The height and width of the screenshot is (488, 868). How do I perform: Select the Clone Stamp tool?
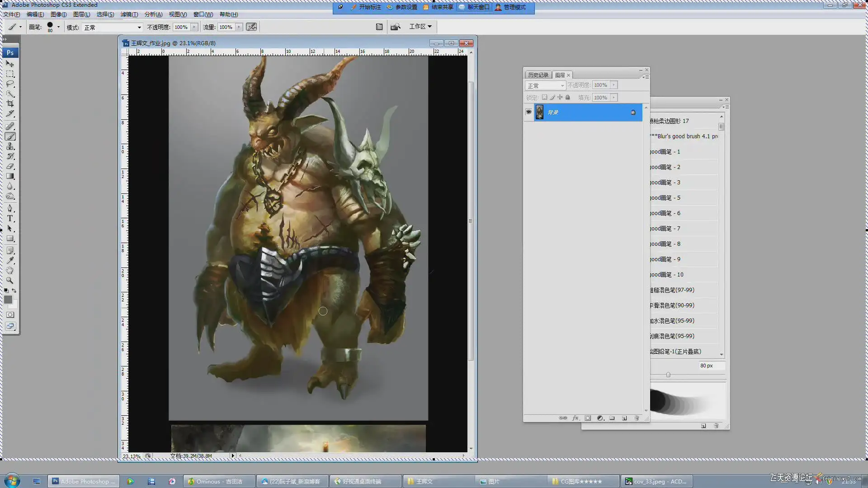tap(10, 146)
